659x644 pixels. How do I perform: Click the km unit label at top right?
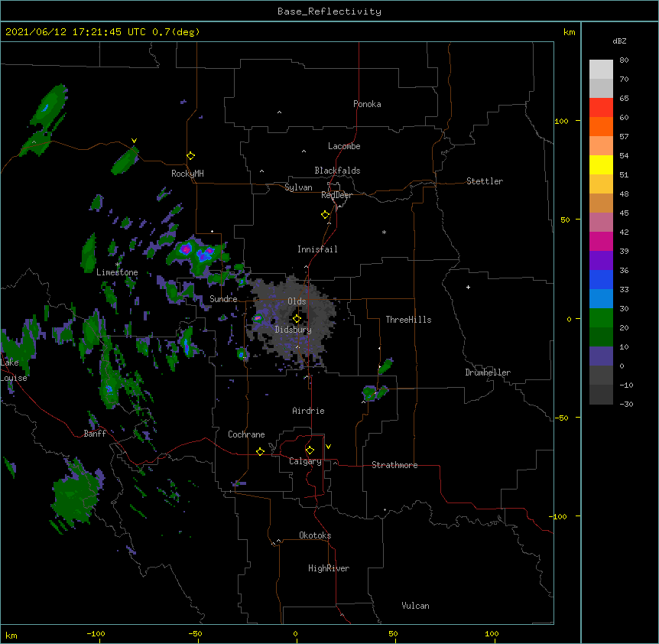point(569,32)
